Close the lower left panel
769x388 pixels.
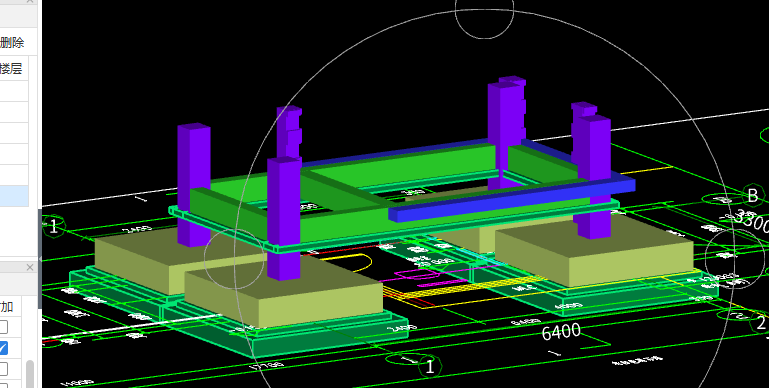[30, 267]
